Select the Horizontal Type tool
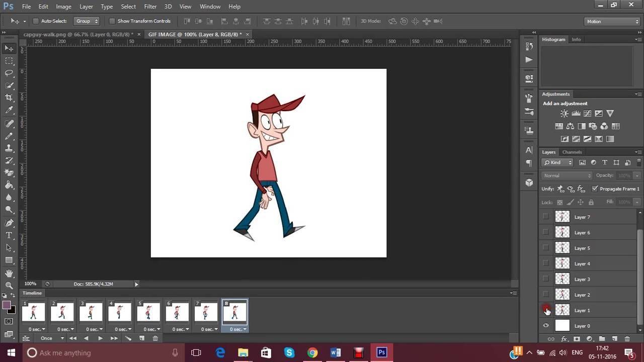The width and height of the screenshot is (644, 362). [x=9, y=235]
